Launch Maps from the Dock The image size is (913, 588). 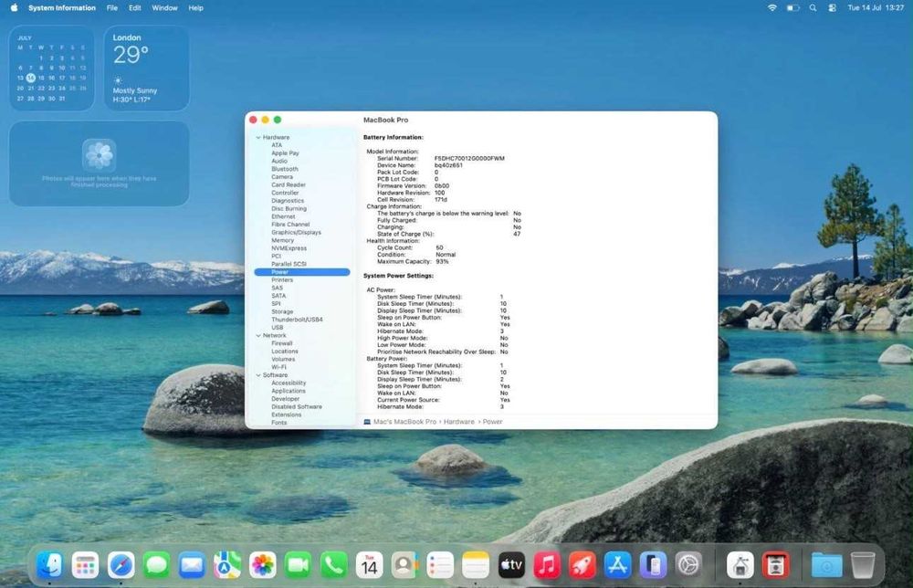tap(227, 564)
